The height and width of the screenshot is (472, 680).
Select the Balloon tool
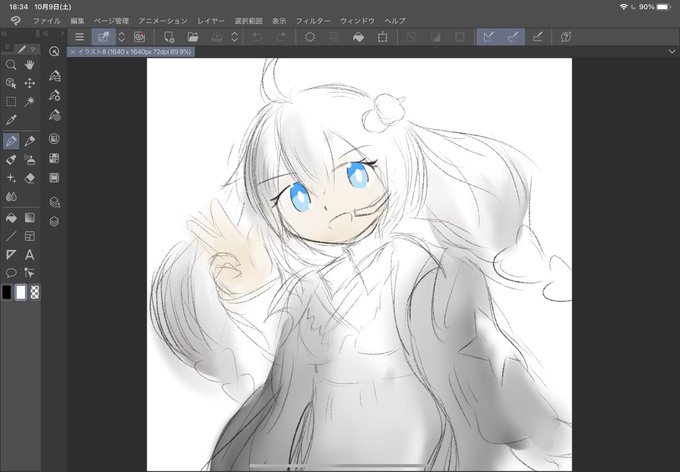click(x=11, y=273)
